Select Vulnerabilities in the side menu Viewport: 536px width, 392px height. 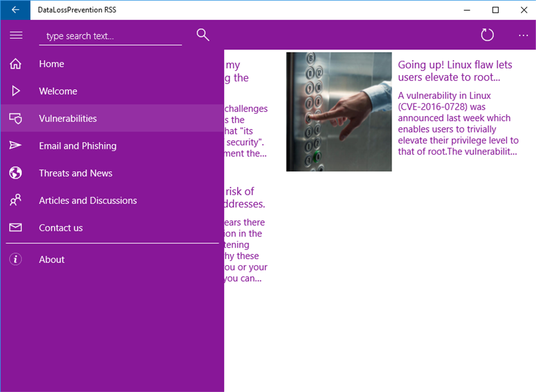click(112, 119)
